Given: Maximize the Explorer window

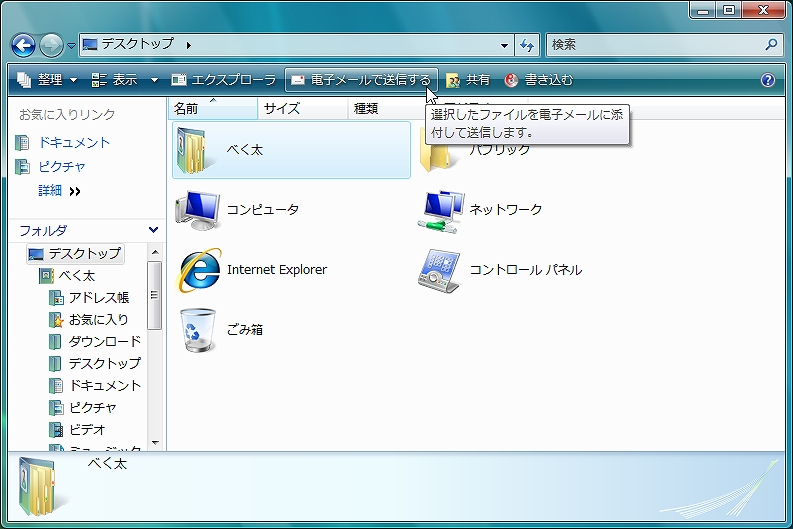Looking at the screenshot, I should (729, 10).
